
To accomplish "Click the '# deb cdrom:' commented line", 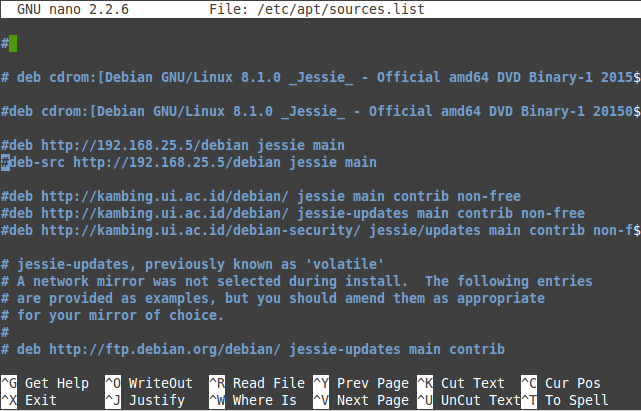I will [320, 77].
